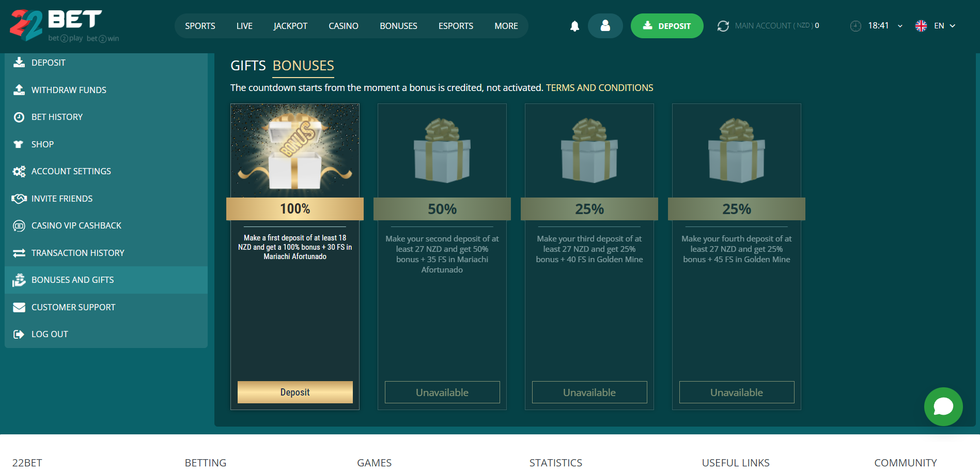980x469 pixels.
Task: Click the third deposit gift box image
Action: tap(589, 150)
